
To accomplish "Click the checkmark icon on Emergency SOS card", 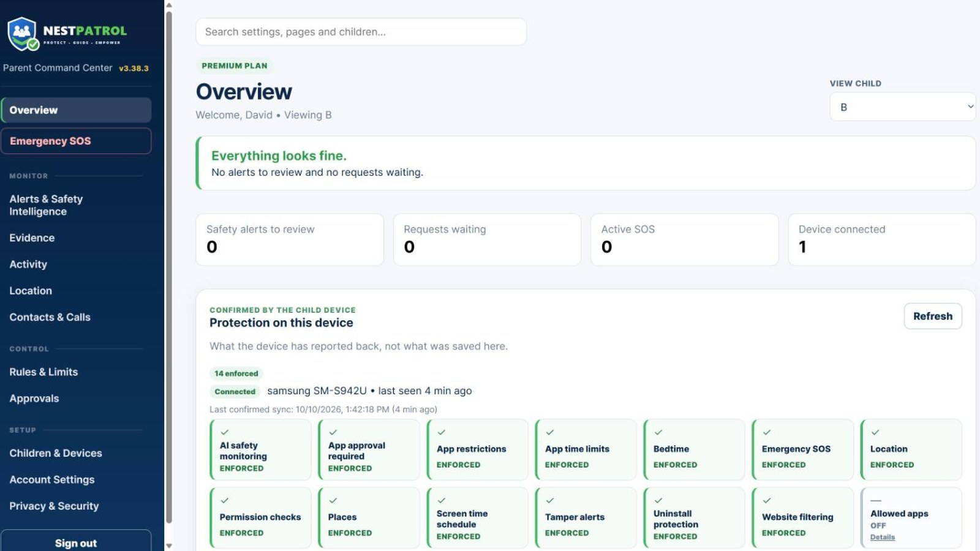I will [767, 432].
